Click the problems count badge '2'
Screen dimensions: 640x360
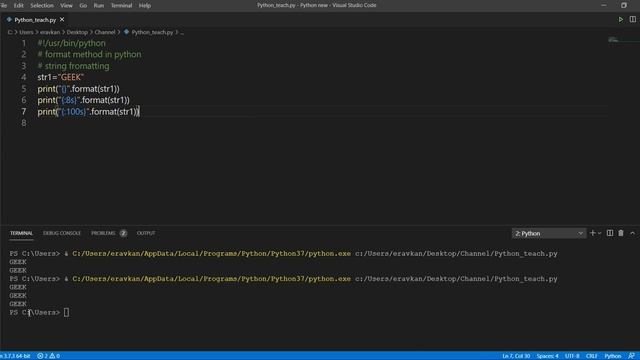[x=123, y=233]
